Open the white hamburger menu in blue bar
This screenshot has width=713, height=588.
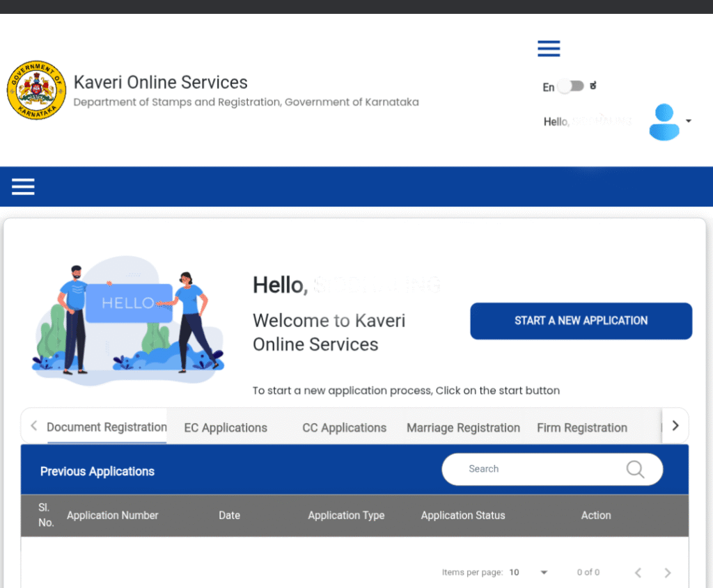[x=23, y=186]
